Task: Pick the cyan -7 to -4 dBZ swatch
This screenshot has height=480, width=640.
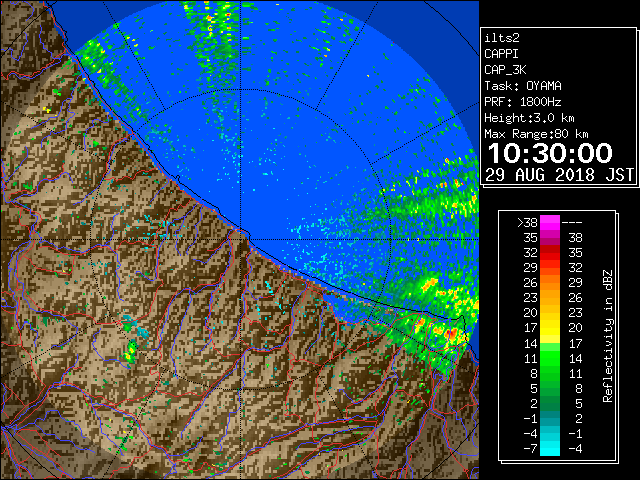Action: coord(550,448)
